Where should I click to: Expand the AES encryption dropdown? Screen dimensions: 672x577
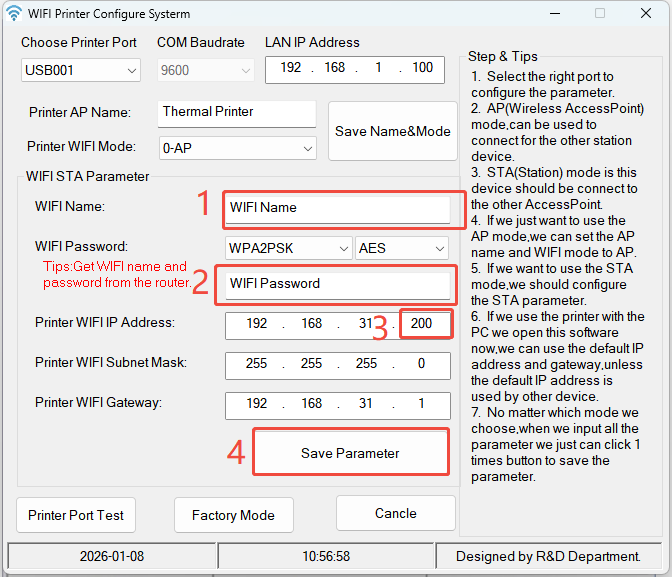401,248
